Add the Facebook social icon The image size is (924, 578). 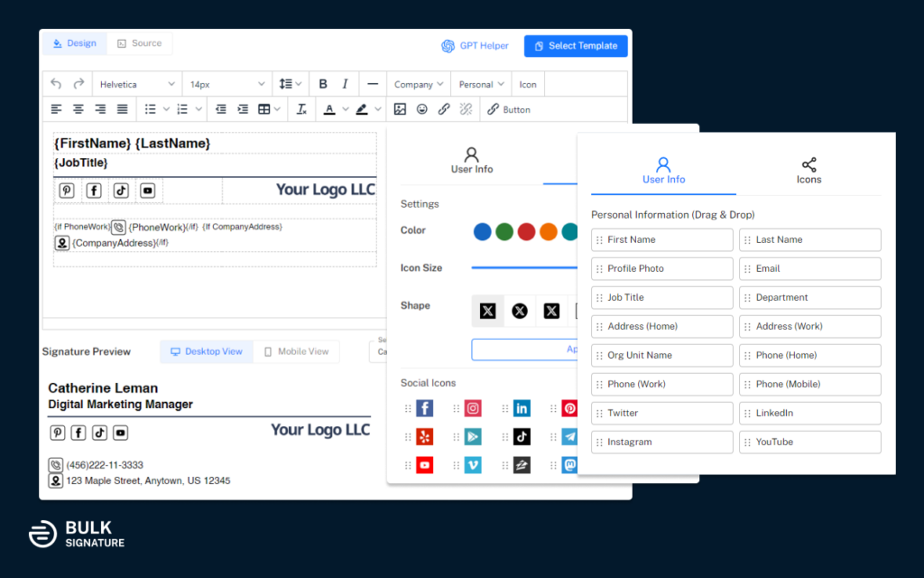pos(424,408)
